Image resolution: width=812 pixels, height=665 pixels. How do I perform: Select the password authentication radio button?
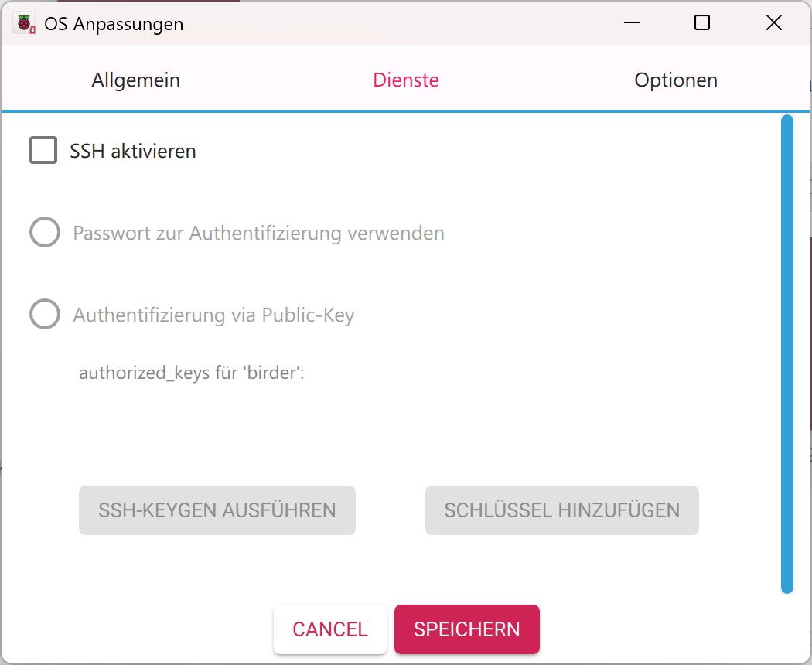(45, 233)
